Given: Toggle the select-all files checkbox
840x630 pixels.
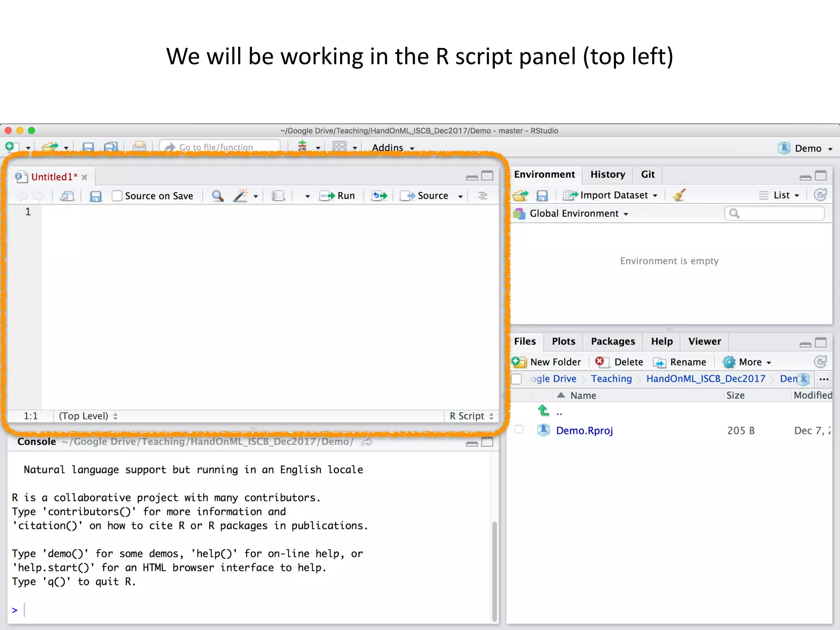Looking at the screenshot, I should [x=516, y=379].
